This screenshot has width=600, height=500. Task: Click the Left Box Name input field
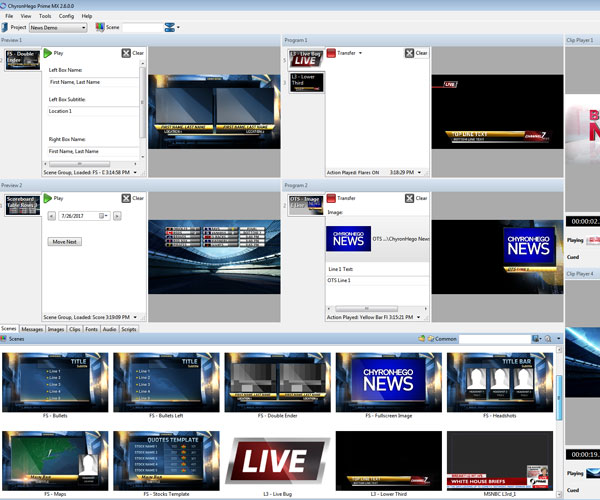point(93,82)
